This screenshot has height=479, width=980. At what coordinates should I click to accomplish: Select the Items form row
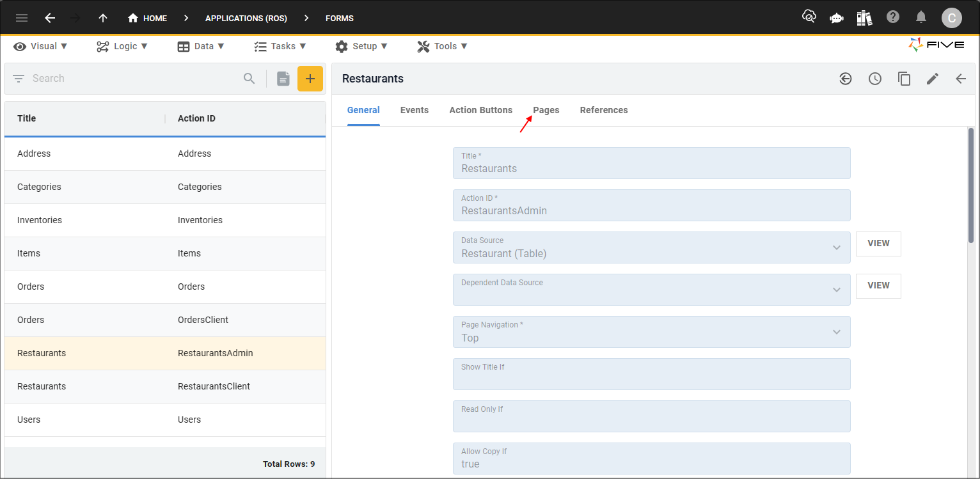coord(165,254)
